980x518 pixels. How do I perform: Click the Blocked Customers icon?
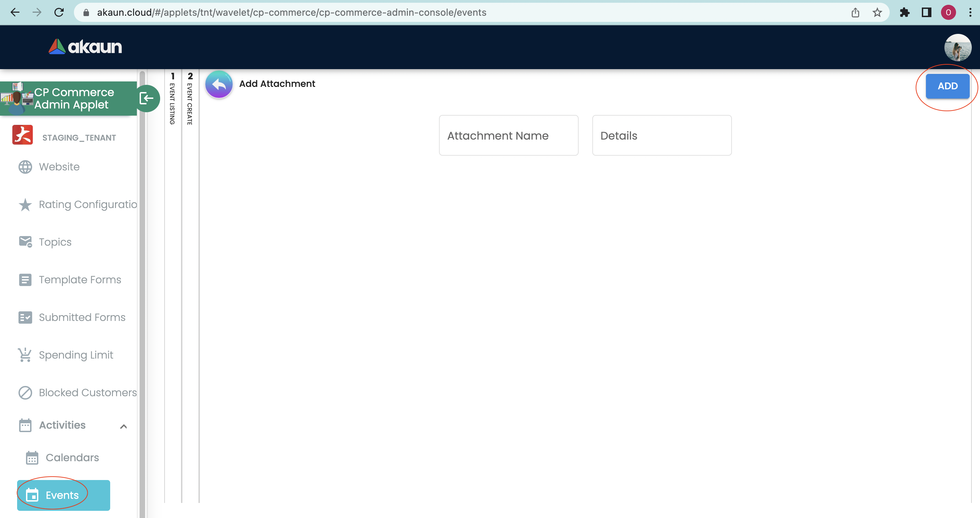pyautogui.click(x=25, y=392)
